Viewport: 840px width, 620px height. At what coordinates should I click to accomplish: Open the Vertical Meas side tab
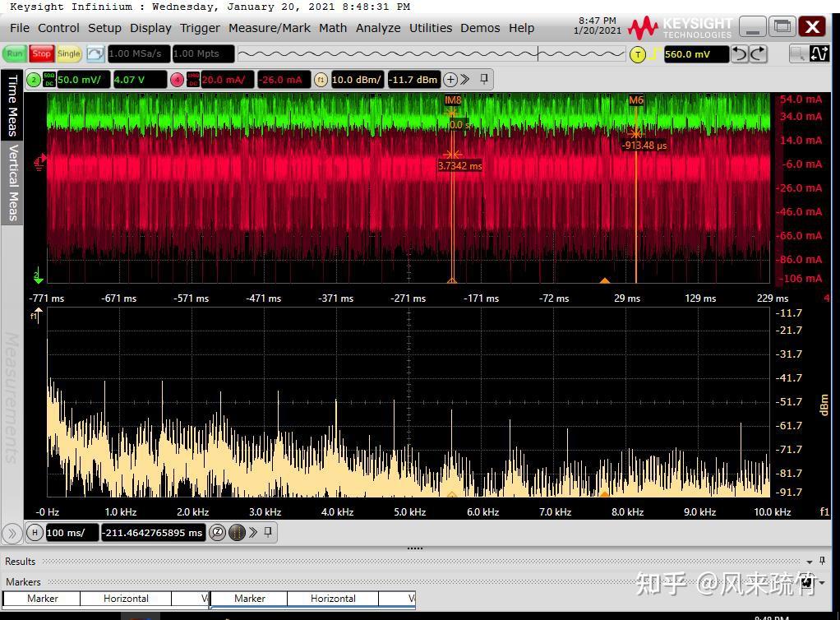coord(12,183)
